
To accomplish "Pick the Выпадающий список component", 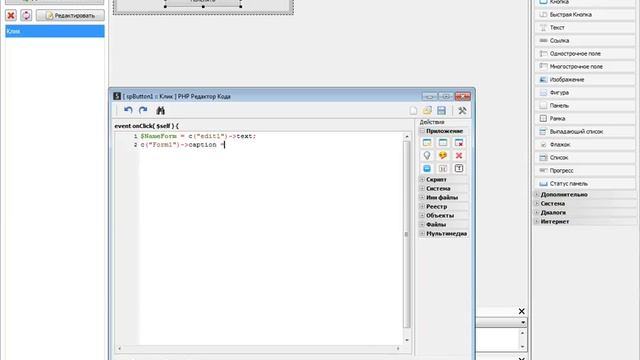I will click(585, 132).
